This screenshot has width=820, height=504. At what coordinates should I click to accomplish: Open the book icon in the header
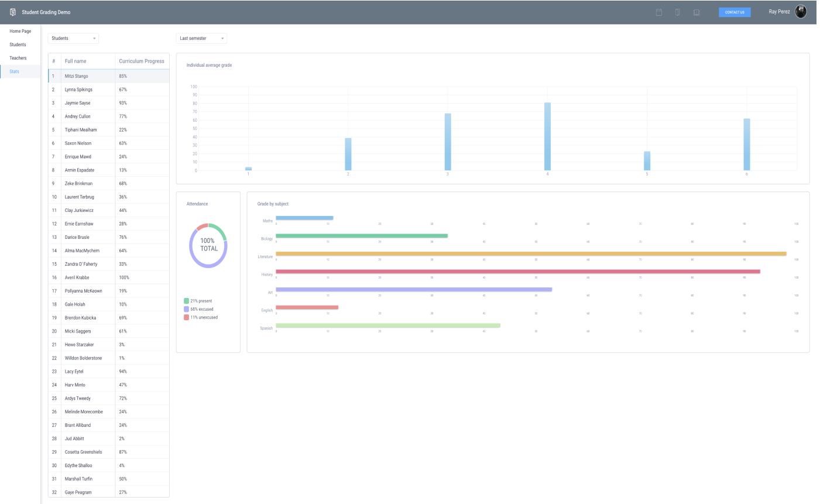click(696, 12)
